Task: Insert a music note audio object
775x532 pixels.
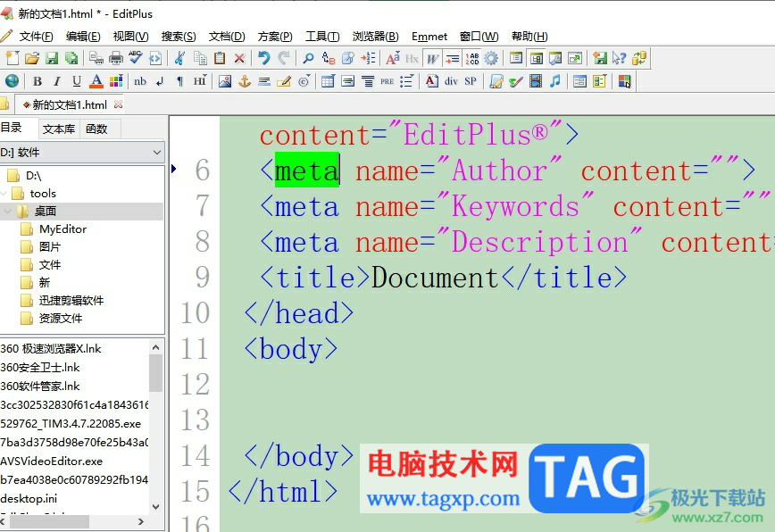Action: [x=555, y=81]
